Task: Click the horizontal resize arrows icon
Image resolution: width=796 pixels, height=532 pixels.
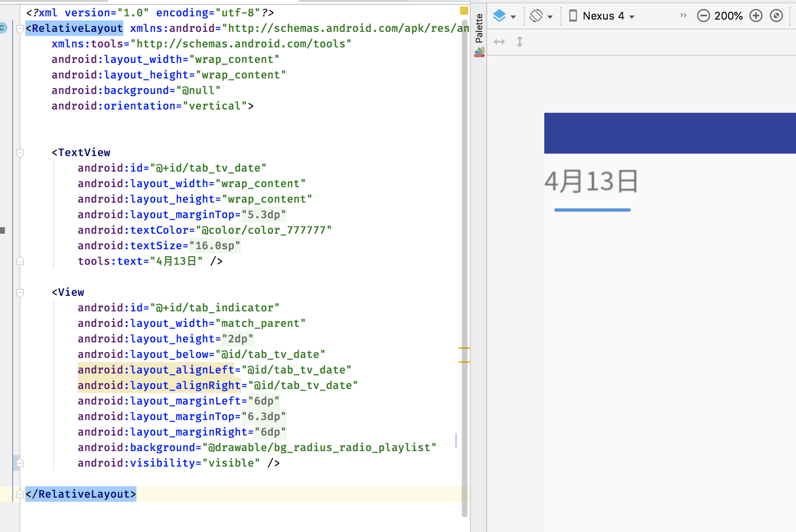Action: (x=499, y=42)
